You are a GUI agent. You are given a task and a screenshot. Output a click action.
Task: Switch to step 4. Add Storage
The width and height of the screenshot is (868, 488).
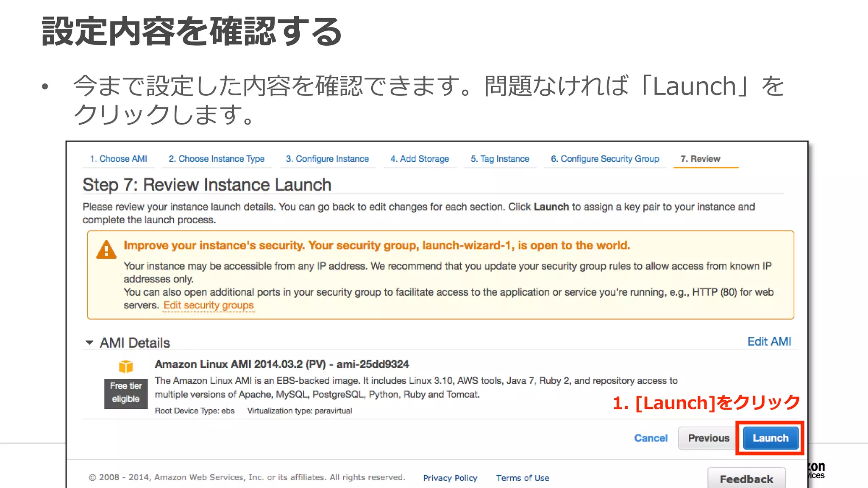[x=420, y=159]
